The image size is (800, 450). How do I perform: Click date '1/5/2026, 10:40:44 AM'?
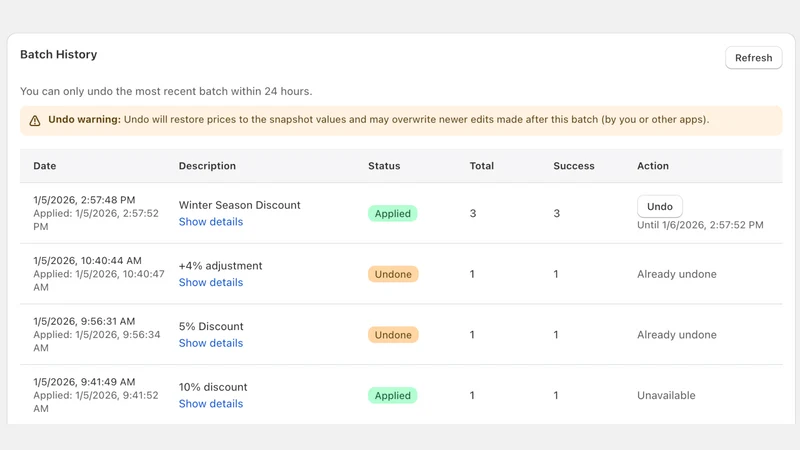(87, 261)
